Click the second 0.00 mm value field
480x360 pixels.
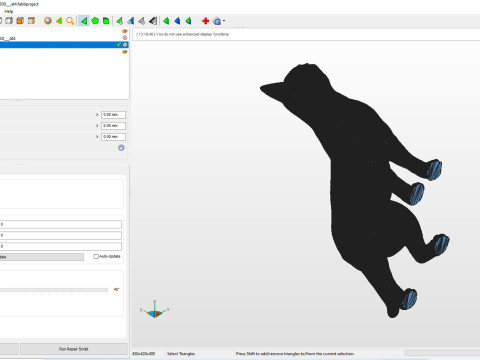(x=113, y=126)
